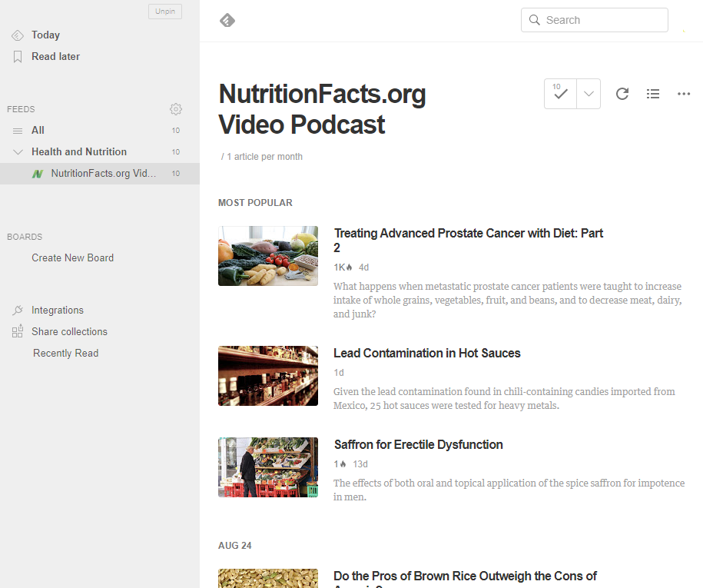Unpin the sidebar
The image size is (703, 588).
[165, 12]
